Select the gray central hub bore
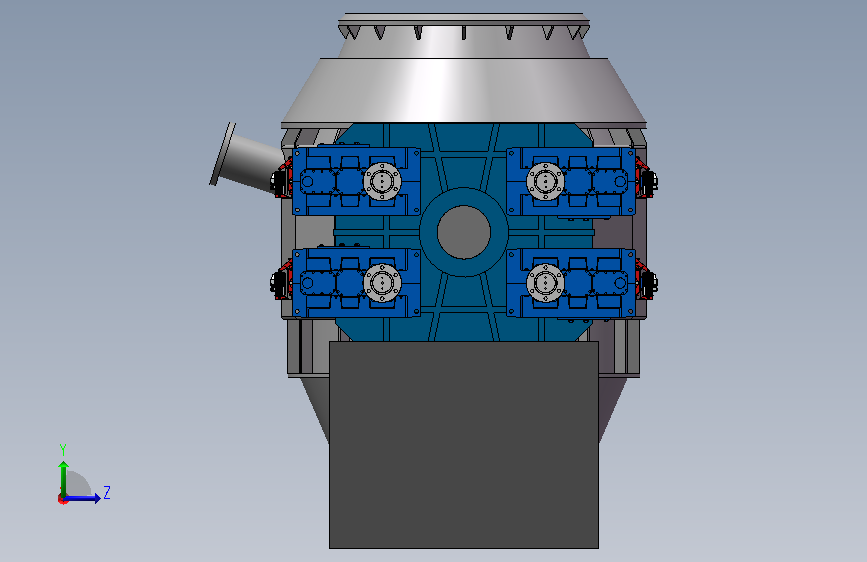867x562 pixels. [463, 232]
